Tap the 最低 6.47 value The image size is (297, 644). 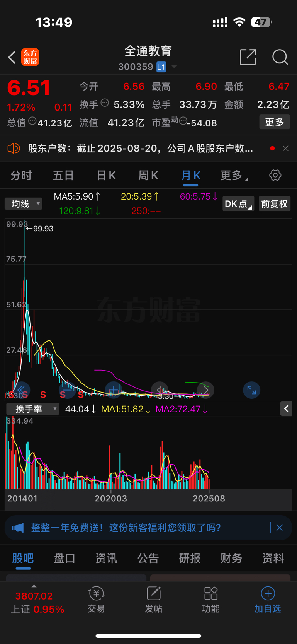pyautogui.click(x=279, y=86)
